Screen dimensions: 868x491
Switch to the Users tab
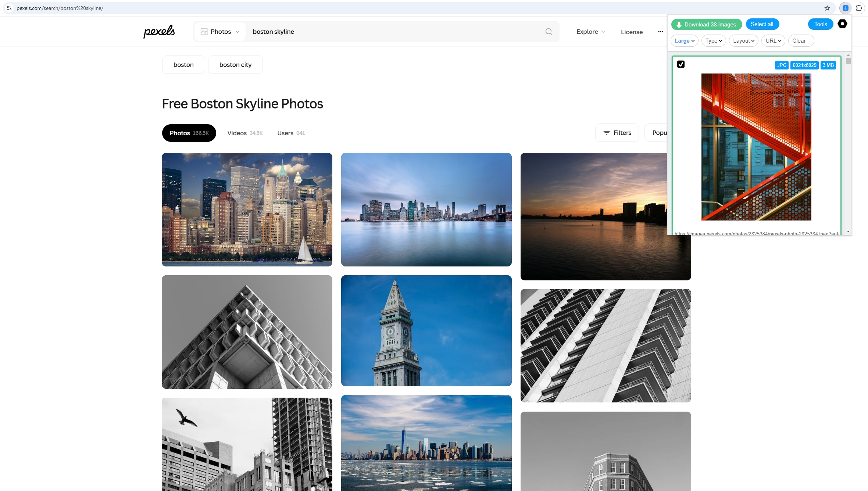pyautogui.click(x=291, y=133)
